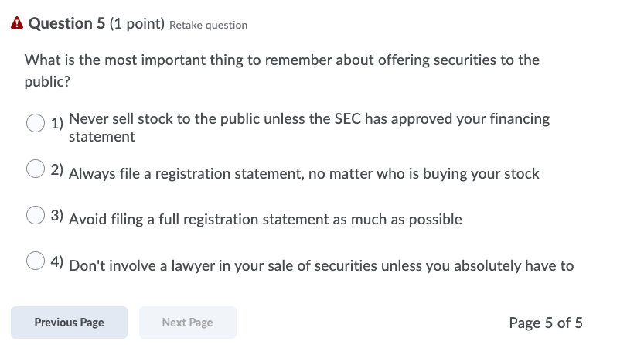The width and height of the screenshot is (644, 345).
Task: Select the radio button for option 2
Action: (36, 169)
